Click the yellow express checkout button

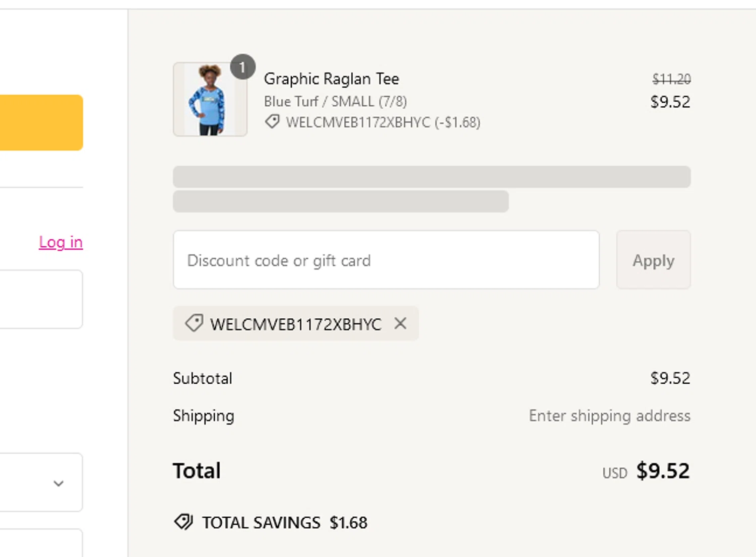pyautogui.click(x=40, y=122)
